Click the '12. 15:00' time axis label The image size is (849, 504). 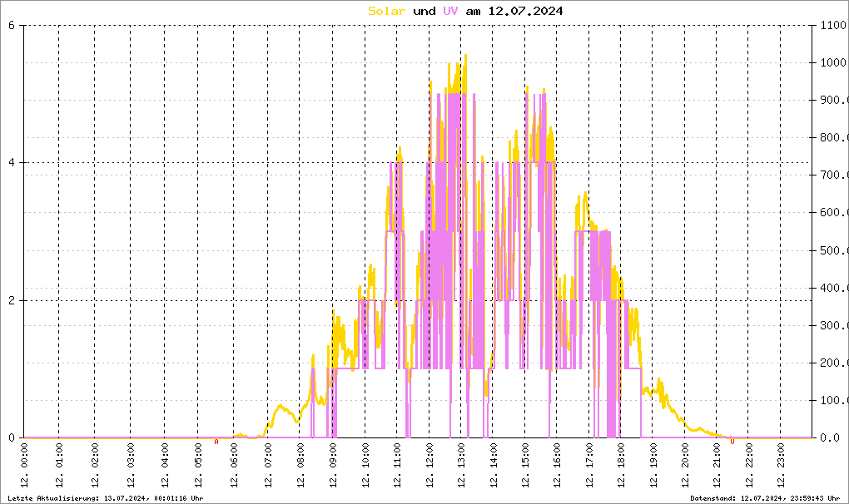[x=525, y=465]
